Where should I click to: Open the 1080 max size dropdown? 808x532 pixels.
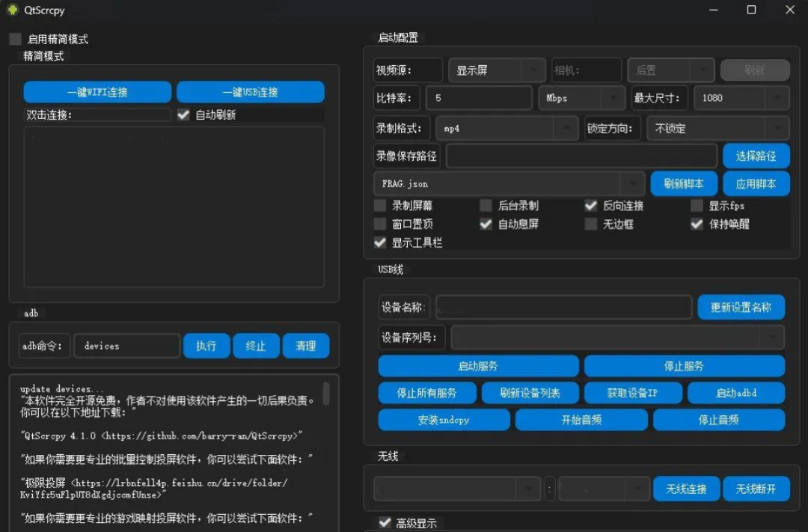741,98
